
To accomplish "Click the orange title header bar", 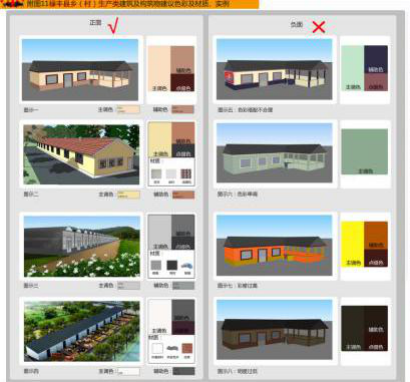I will pos(129,4).
